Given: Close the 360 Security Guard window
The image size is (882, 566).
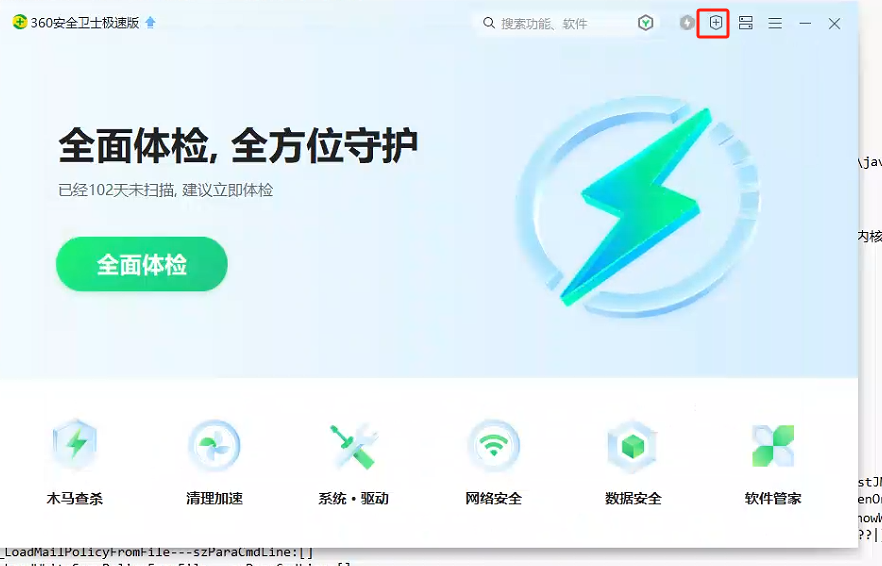Looking at the screenshot, I should pyautogui.click(x=834, y=23).
